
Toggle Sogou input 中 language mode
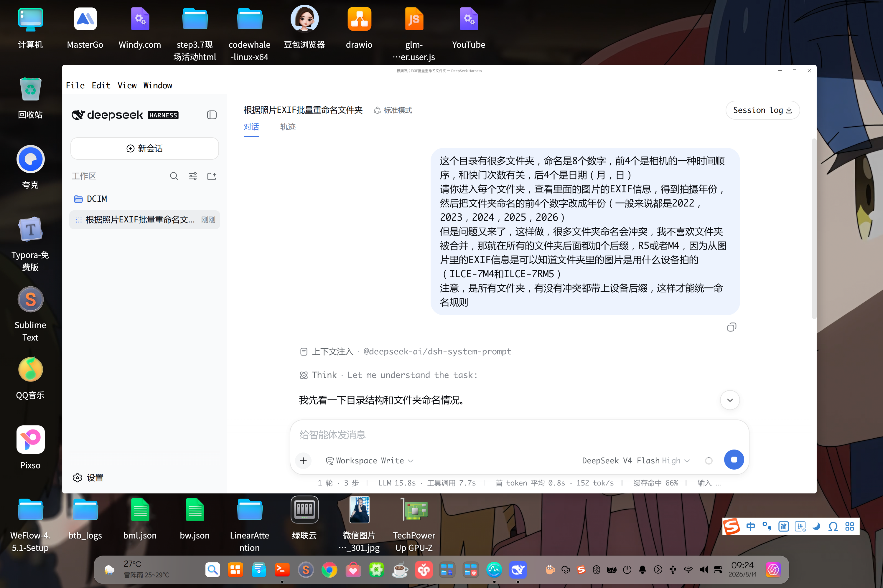(750, 526)
